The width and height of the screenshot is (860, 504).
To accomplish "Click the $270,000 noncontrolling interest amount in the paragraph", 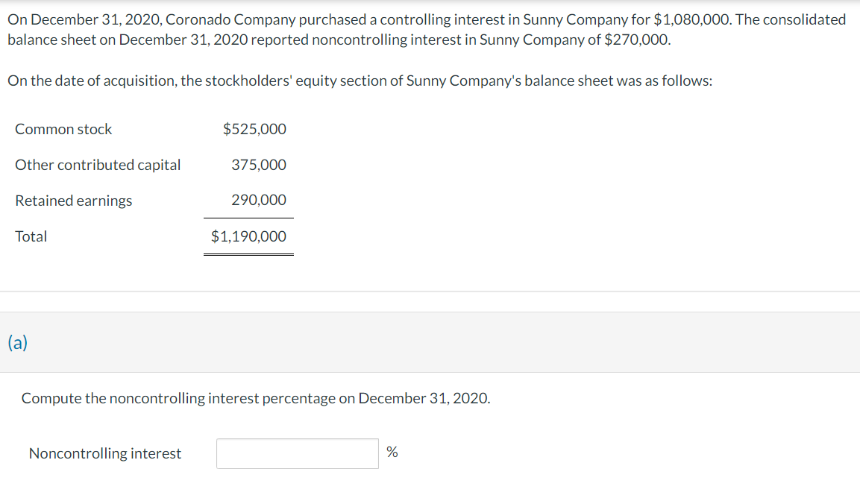I will (635, 40).
